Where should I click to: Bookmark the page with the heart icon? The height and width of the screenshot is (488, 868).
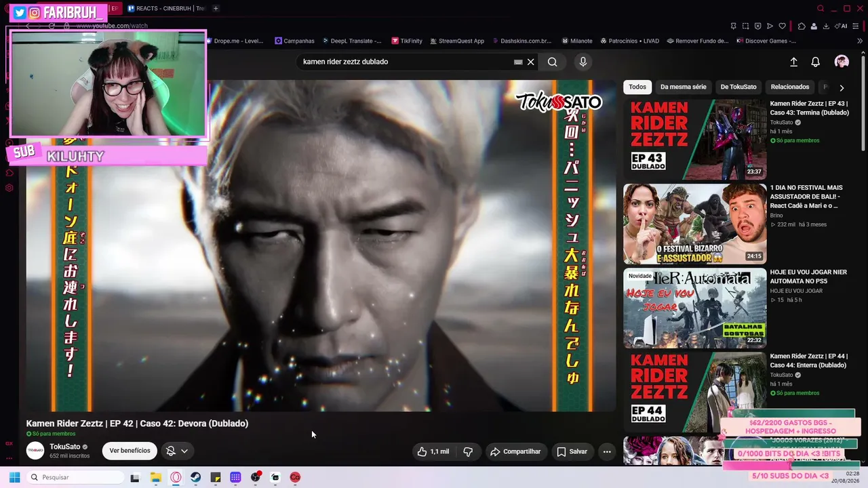coord(782,26)
